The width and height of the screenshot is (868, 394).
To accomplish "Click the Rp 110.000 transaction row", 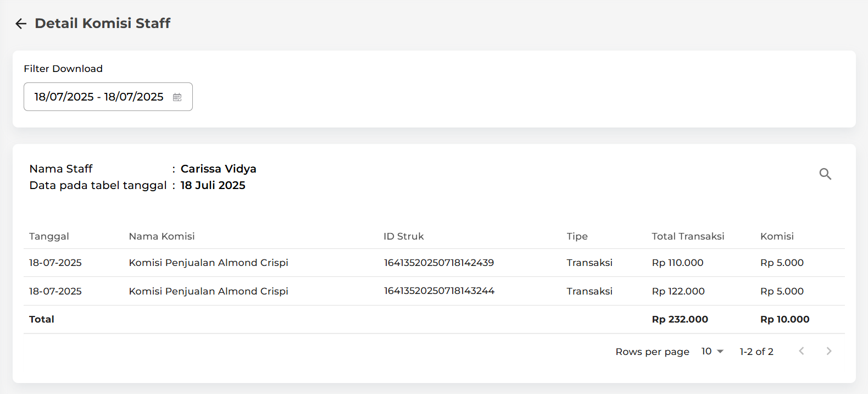I will 434,263.
